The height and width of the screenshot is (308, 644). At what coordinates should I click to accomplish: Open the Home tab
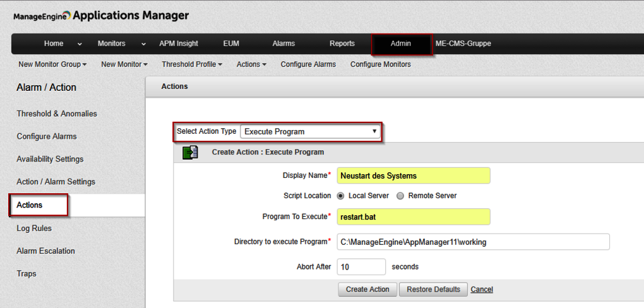(54, 44)
